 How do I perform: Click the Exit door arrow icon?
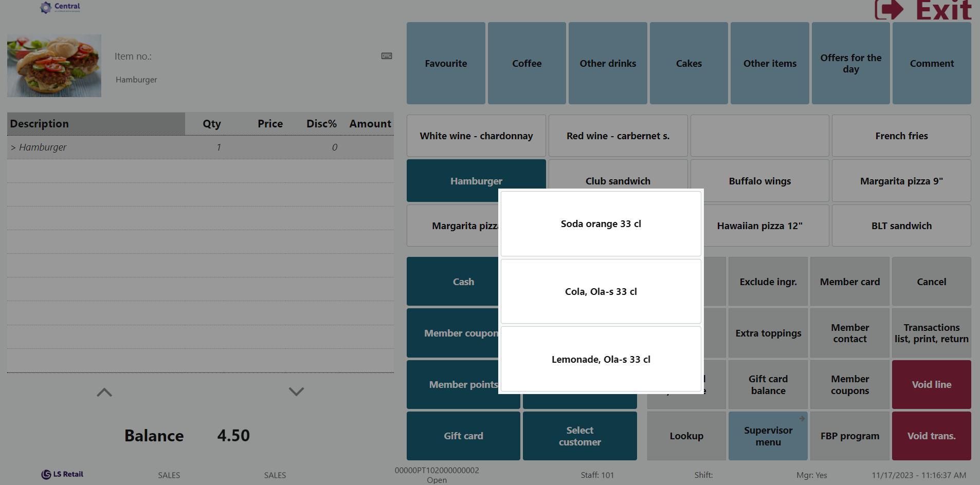(x=888, y=9)
